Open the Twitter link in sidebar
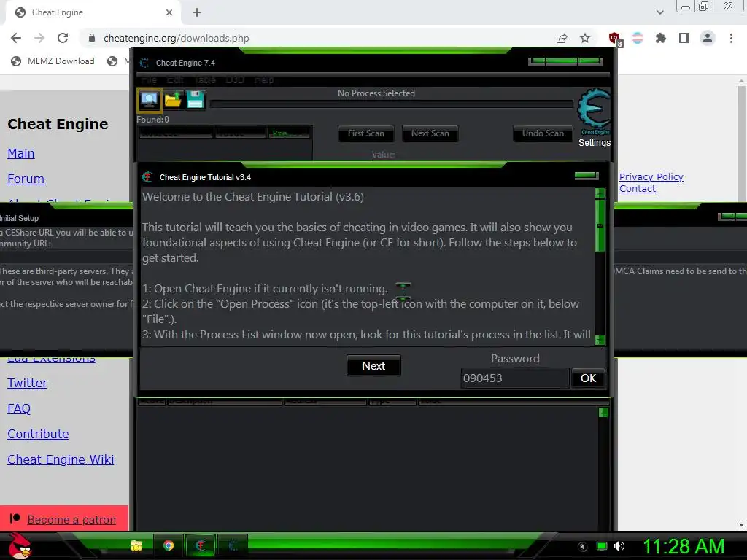This screenshot has width=747, height=560. (x=27, y=383)
